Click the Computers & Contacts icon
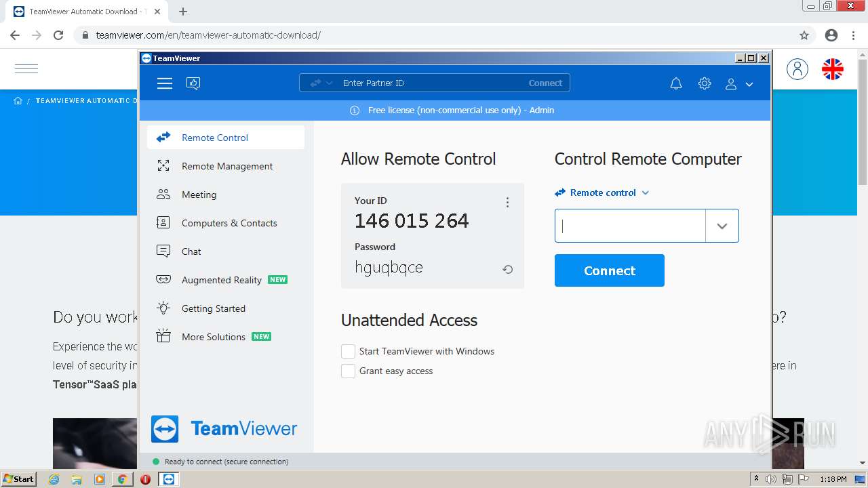Image resolution: width=868 pixels, height=488 pixels. pyautogui.click(x=163, y=223)
